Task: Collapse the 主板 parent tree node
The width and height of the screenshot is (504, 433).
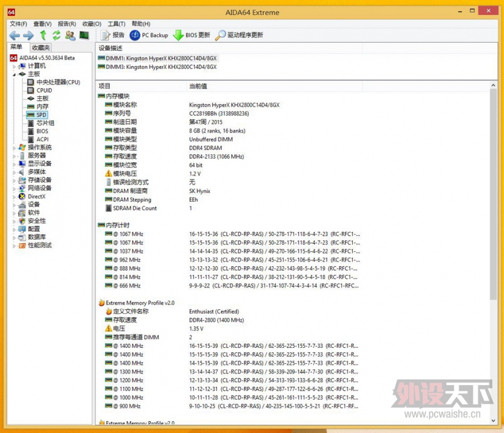Action: tap(14, 74)
